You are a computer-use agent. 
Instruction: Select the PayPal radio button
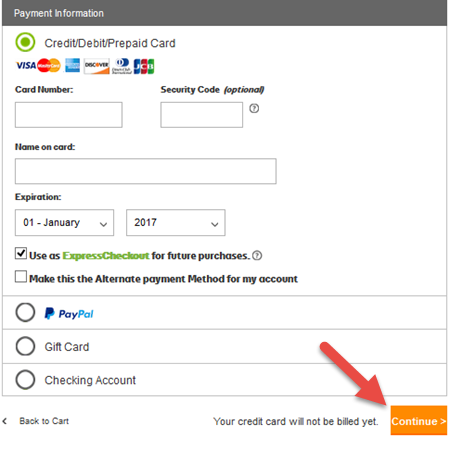click(25, 312)
